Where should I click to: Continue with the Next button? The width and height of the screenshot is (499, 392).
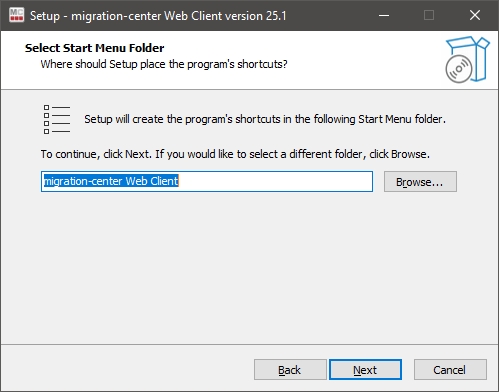tap(365, 370)
